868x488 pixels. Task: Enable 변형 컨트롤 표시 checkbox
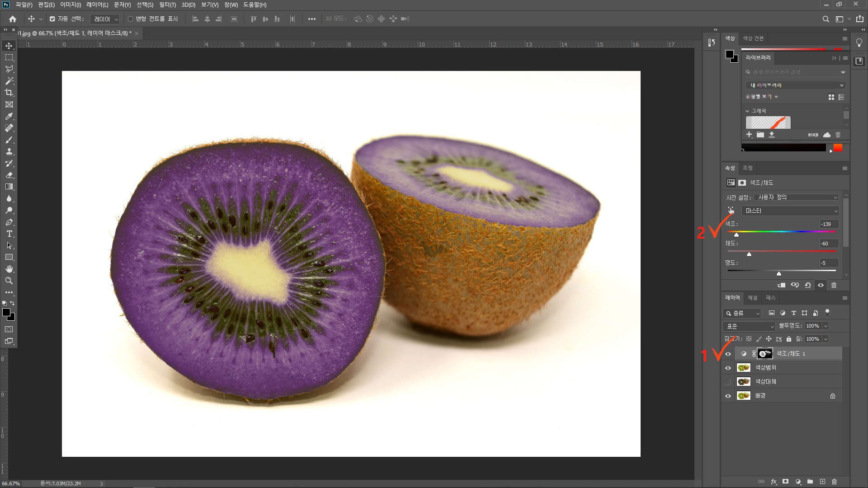tap(131, 19)
